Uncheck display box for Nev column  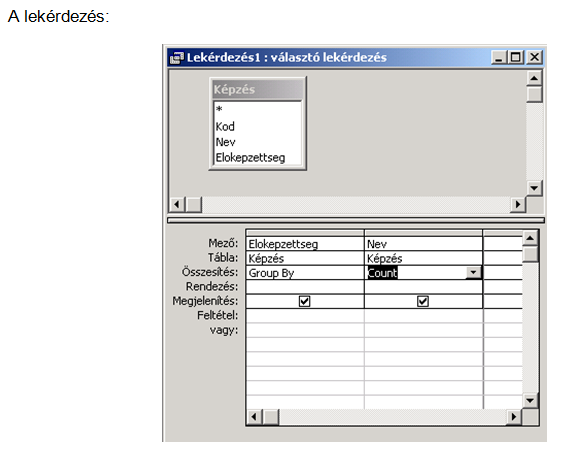423,301
